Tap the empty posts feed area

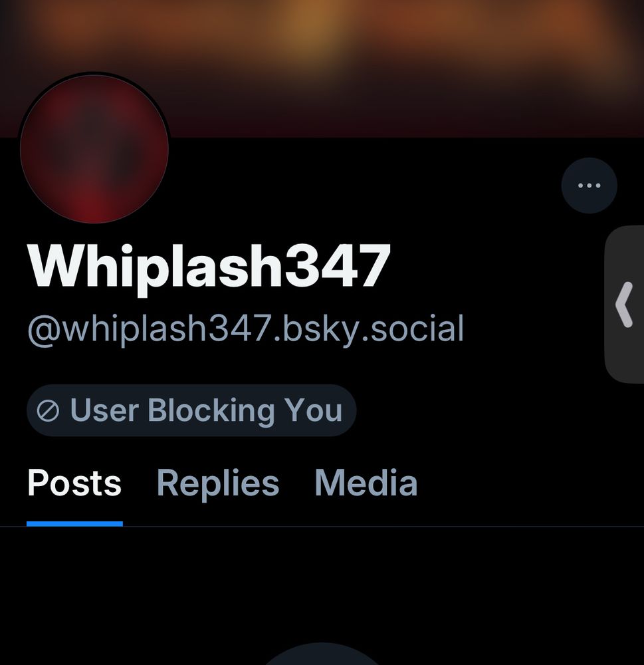coord(322,585)
